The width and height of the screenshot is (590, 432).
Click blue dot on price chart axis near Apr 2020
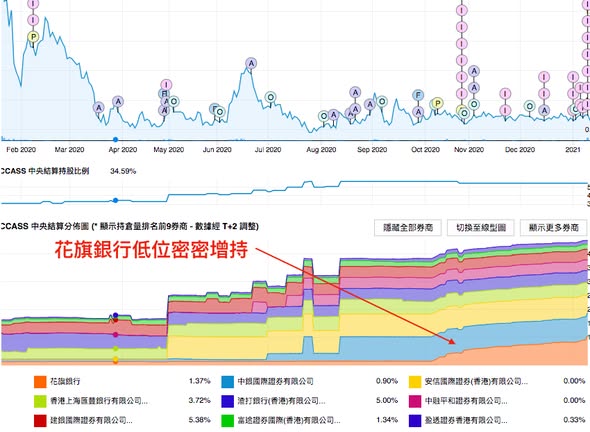point(116,140)
